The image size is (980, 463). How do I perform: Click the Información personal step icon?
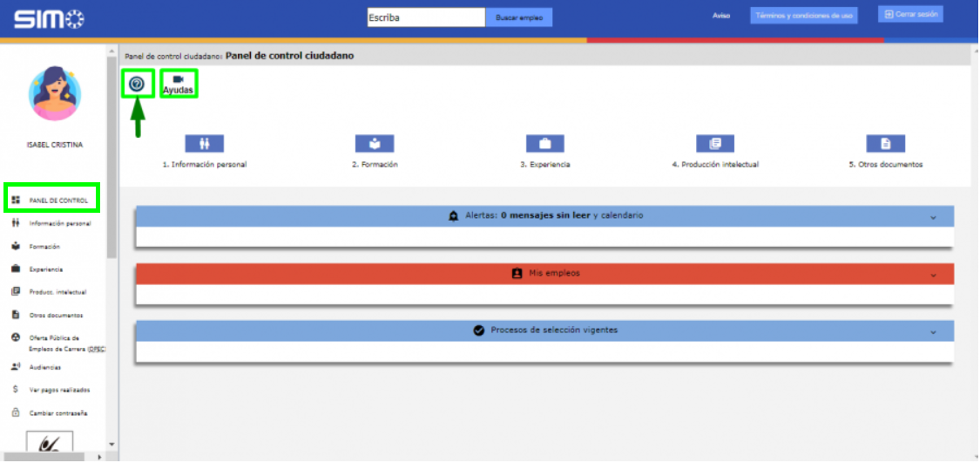click(205, 144)
